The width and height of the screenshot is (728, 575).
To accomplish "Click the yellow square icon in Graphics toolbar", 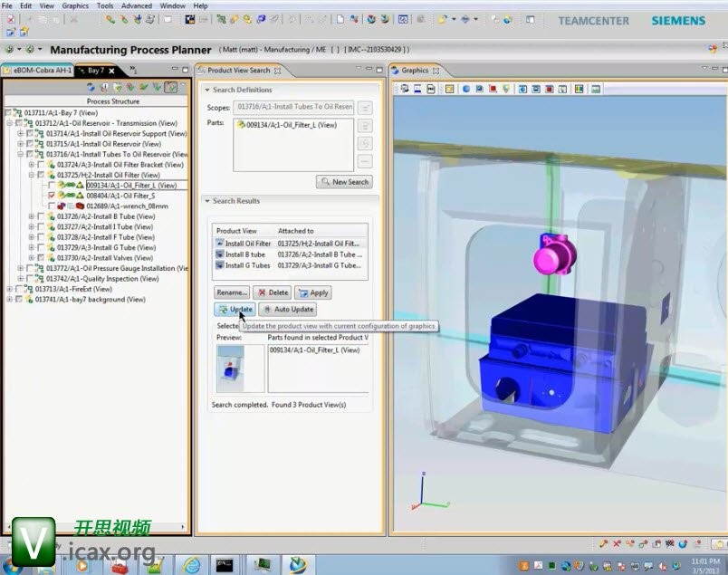I will pyautogui.click(x=449, y=89).
